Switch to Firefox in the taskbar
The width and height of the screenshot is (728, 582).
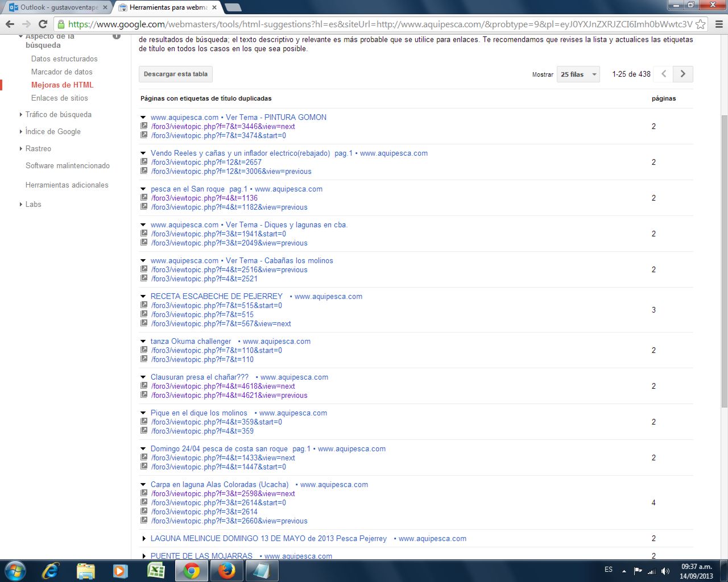[226, 571]
